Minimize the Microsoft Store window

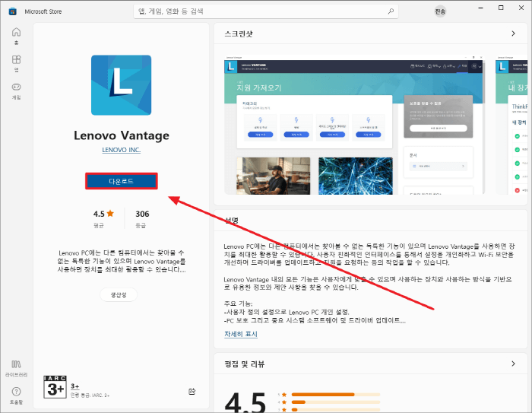tap(480, 8)
